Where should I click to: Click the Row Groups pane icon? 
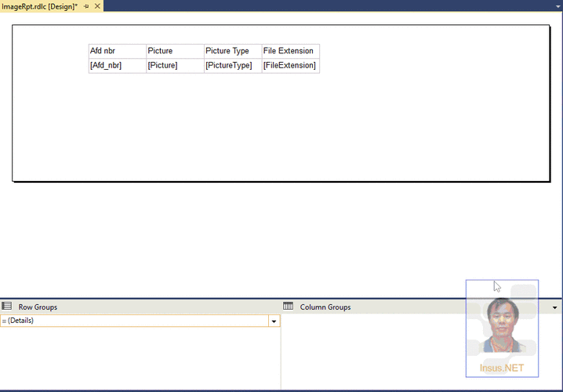coord(7,307)
